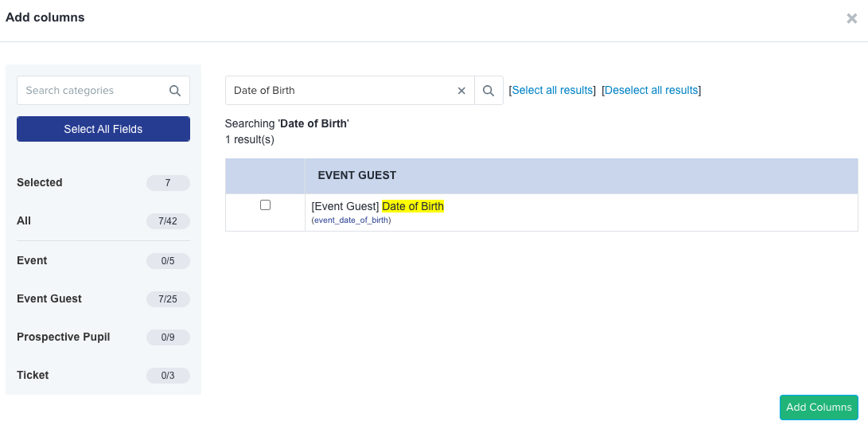Clear the Date of Birth search text

(x=461, y=90)
